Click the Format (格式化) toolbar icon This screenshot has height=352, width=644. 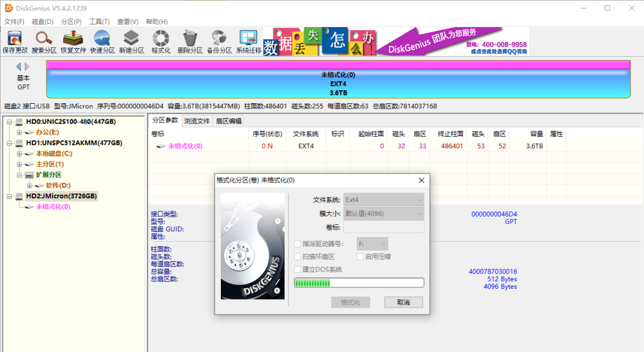click(160, 42)
